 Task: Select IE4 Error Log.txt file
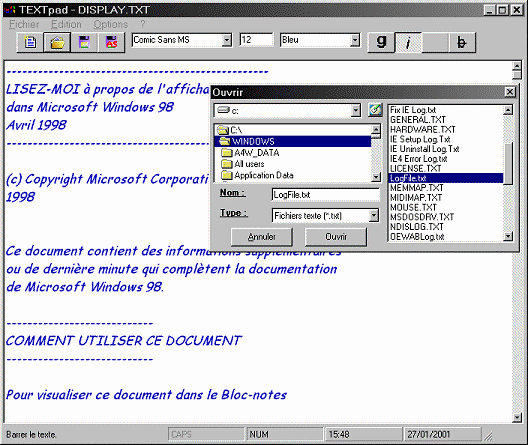(446, 159)
